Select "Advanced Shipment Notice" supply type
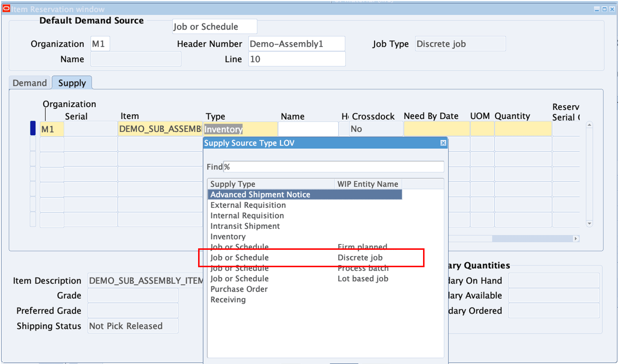 261,195
